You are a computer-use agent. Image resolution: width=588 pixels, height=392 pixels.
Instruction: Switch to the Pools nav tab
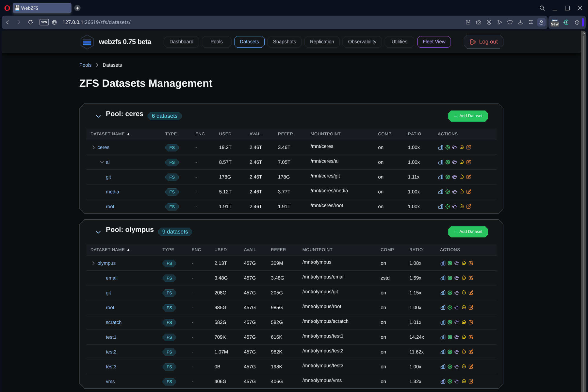pyautogui.click(x=216, y=42)
